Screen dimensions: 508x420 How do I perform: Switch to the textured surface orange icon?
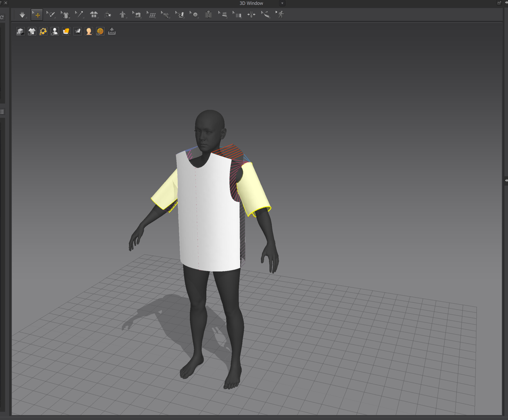66,31
